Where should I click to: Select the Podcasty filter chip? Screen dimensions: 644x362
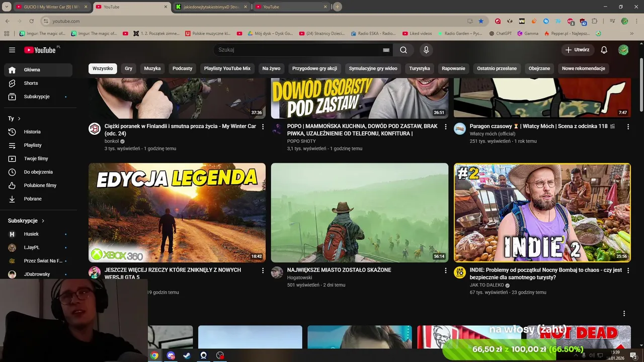pos(182,68)
